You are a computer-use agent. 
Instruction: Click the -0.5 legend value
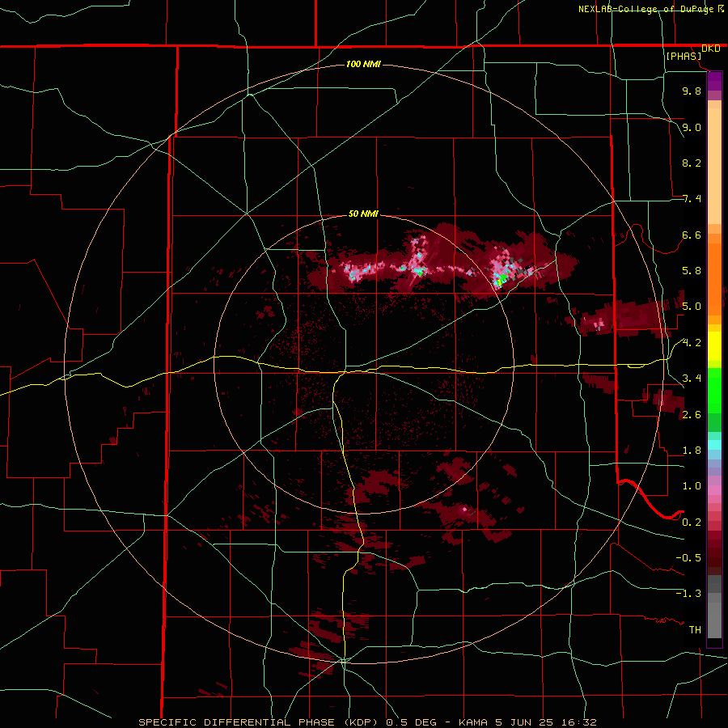point(688,557)
